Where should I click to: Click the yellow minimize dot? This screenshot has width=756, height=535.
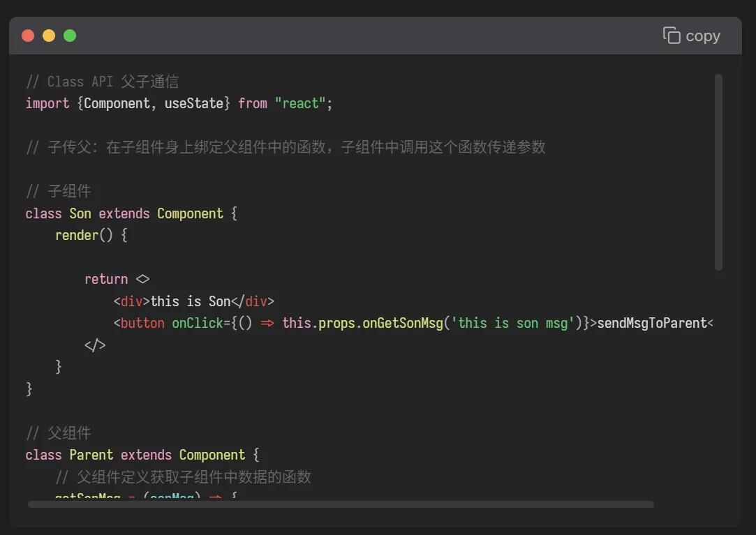(49, 36)
